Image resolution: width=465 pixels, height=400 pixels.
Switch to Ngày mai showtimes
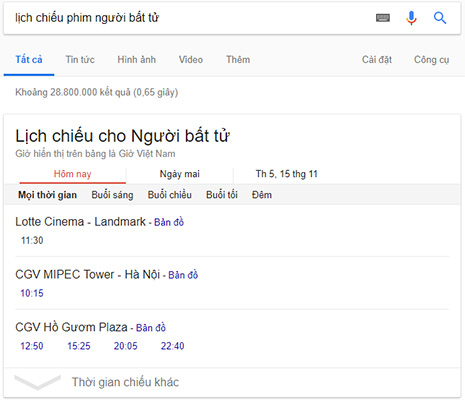point(180,174)
